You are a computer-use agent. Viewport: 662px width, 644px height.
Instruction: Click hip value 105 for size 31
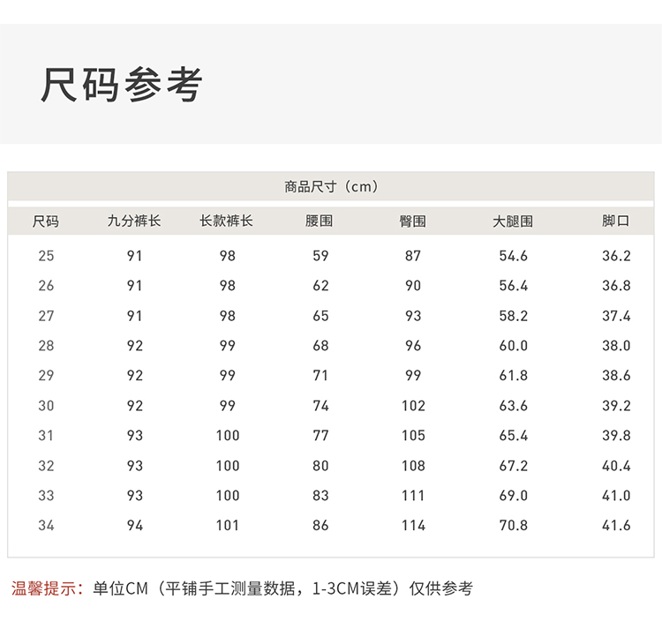click(x=413, y=436)
